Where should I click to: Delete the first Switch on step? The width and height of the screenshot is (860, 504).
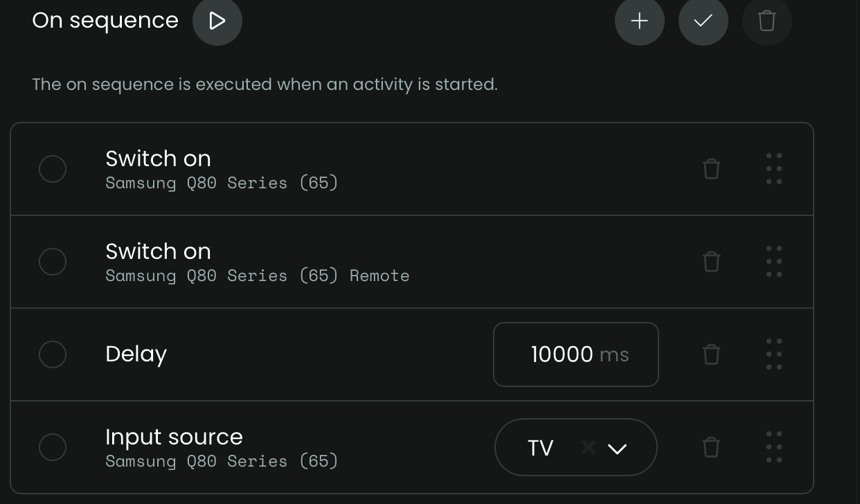711,169
